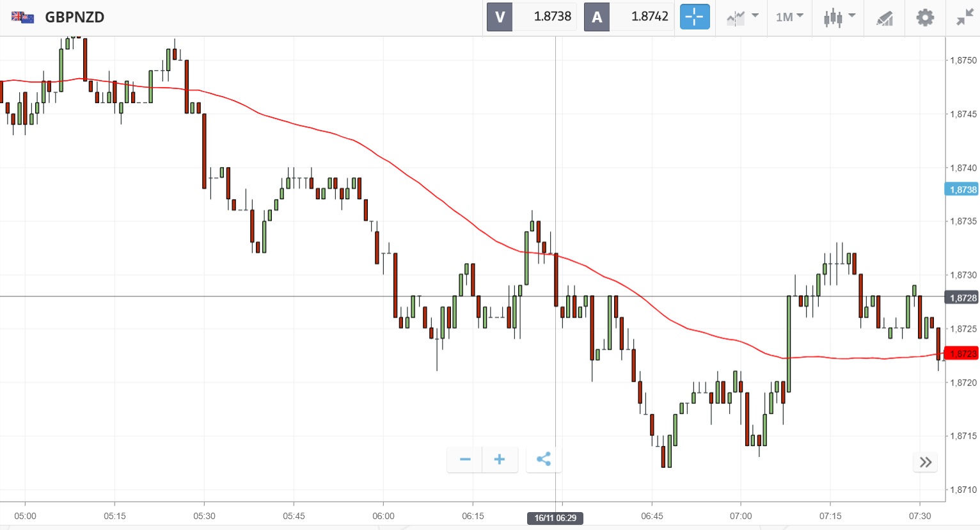
Task: Click the A buy price button
Action: (x=629, y=17)
